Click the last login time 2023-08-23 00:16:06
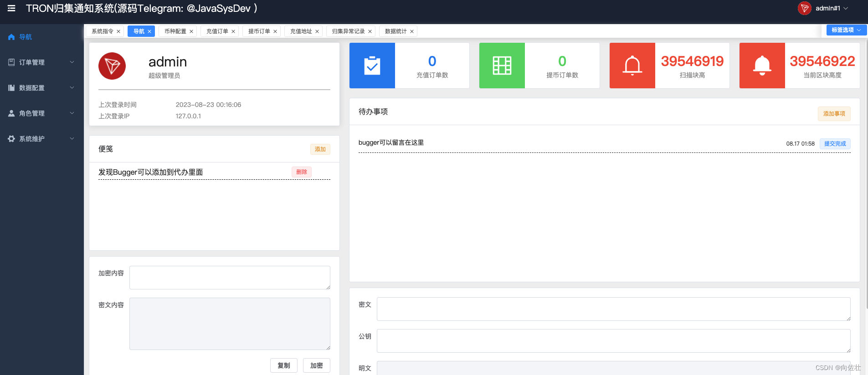 pyautogui.click(x=208, y=105)
